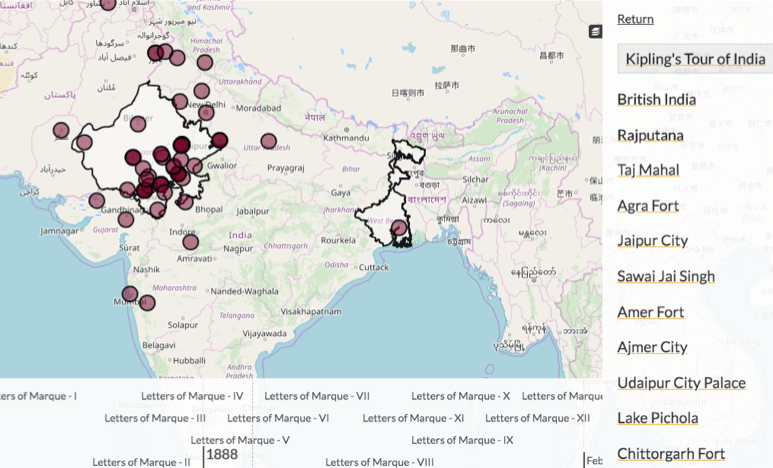Click the marker near the Pakistan label
The width and height of the screenshot is (773, 468).
pyautogui.click(x=61, y=130)
